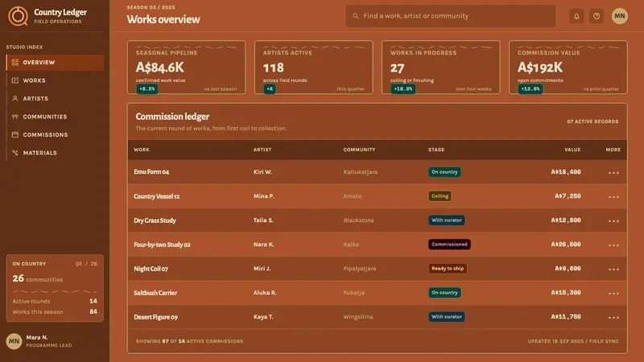644x362 pixels.
Task: Focus the Find a work search field
Action: [x=451, y=16]
